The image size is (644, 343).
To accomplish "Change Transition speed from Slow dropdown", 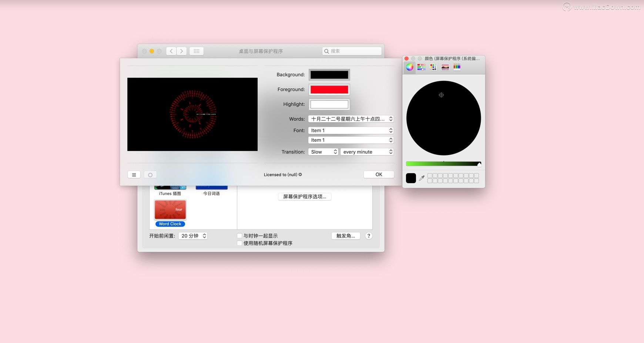I will (323, 152).
